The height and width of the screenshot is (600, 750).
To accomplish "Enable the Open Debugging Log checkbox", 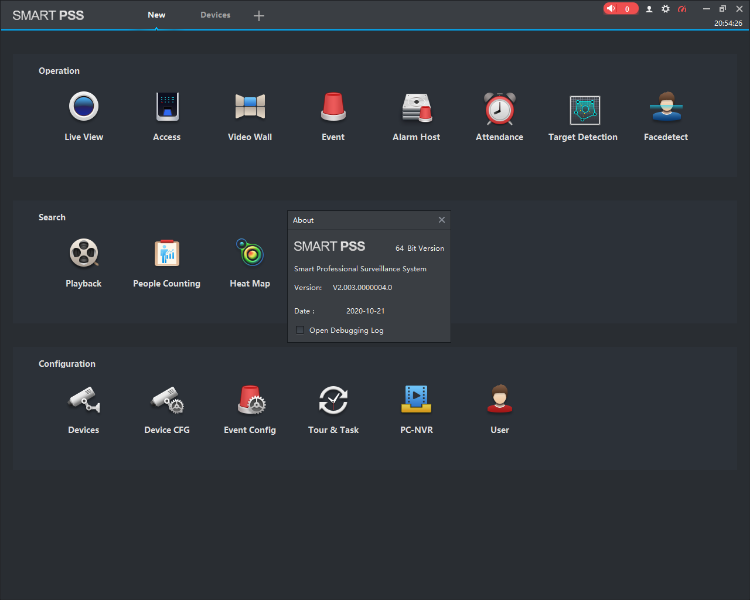I will pos(300,330).
